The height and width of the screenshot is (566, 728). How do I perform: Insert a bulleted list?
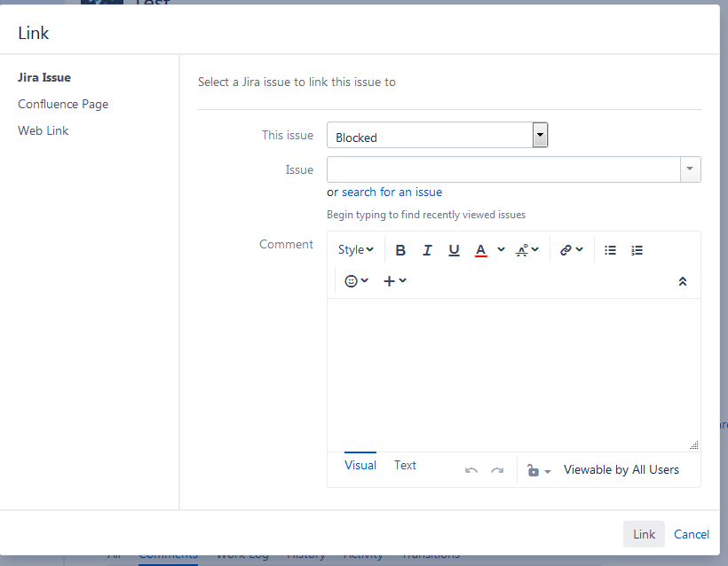point(610,250)
